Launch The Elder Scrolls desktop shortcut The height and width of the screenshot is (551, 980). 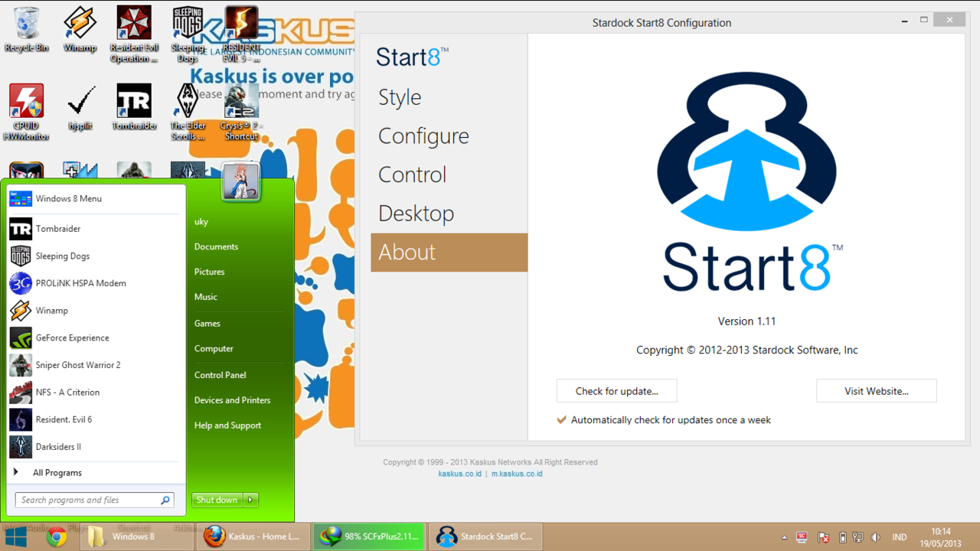click(188, 112)
